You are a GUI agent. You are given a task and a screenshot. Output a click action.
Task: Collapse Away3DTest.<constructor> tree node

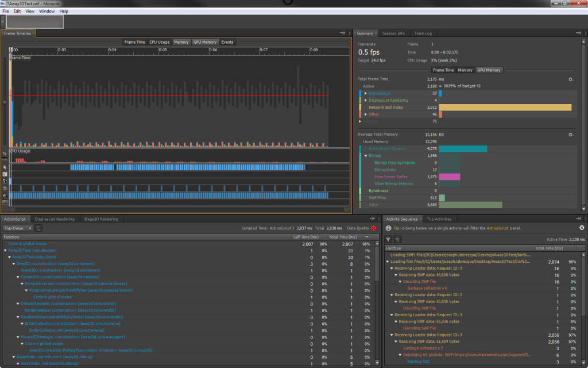coord(5,251)
